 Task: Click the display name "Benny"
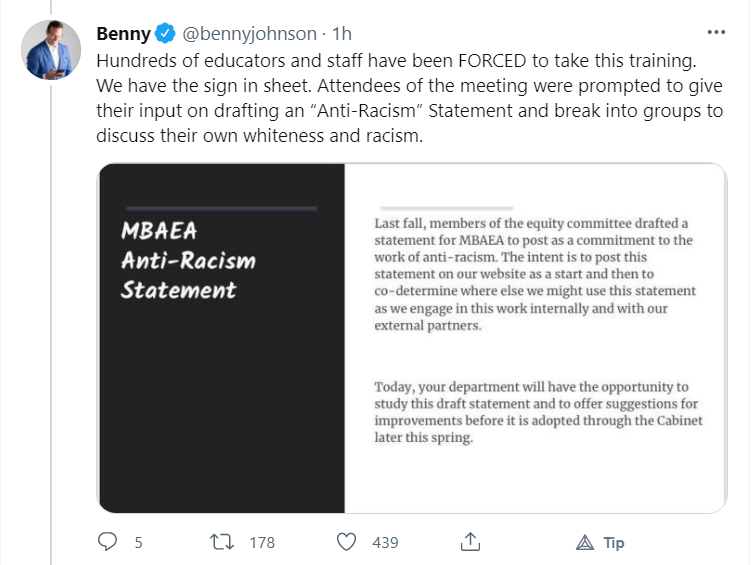123,33
